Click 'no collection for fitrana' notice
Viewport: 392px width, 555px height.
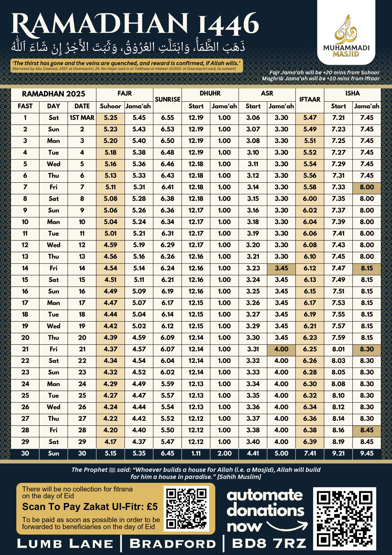78,492
